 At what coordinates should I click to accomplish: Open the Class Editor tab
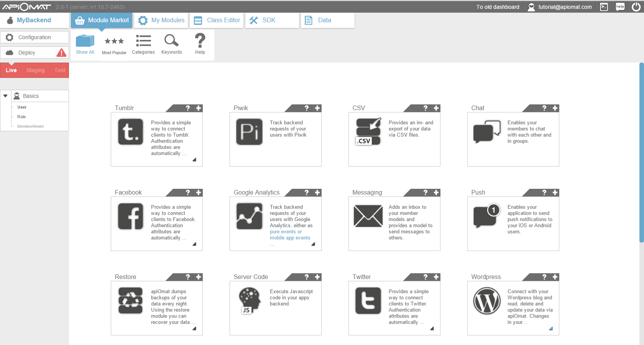pos(217,20)
